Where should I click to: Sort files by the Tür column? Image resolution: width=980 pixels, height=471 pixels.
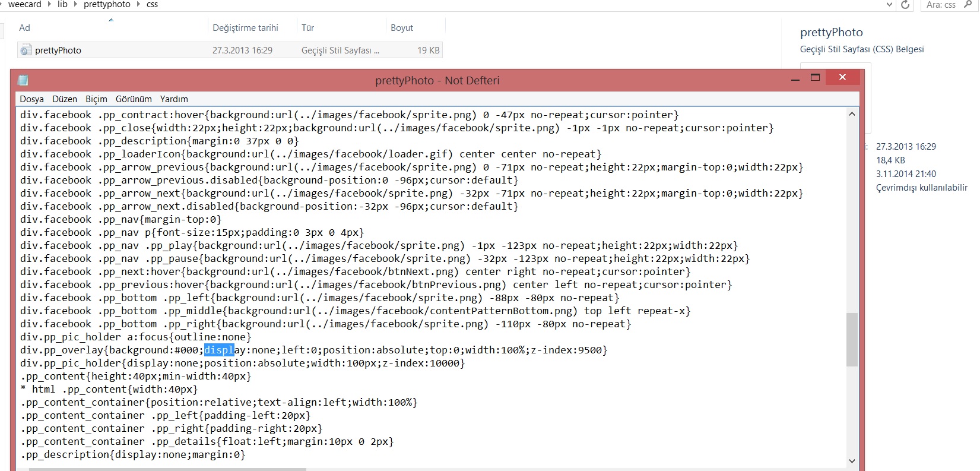[x=307, y=28]
